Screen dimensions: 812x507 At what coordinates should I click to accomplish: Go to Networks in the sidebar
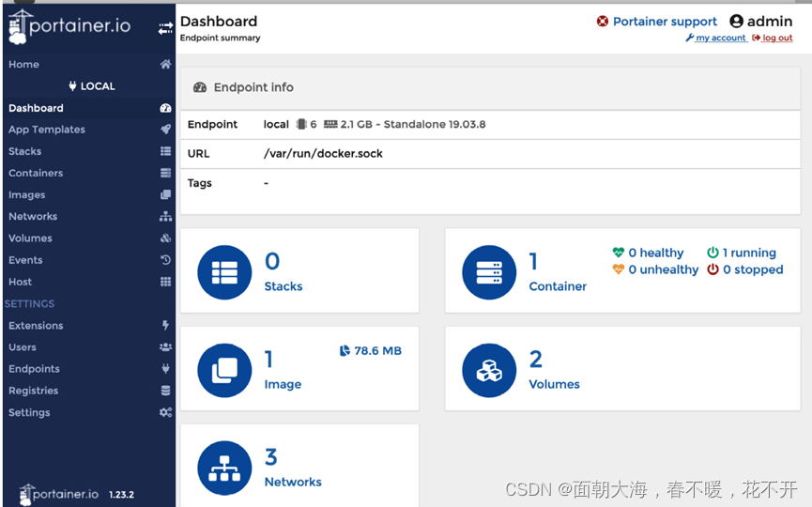(33, 217)
